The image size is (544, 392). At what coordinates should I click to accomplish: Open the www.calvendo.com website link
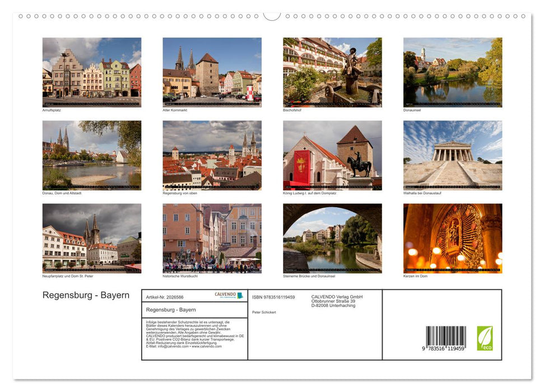(x=205, y=347)
